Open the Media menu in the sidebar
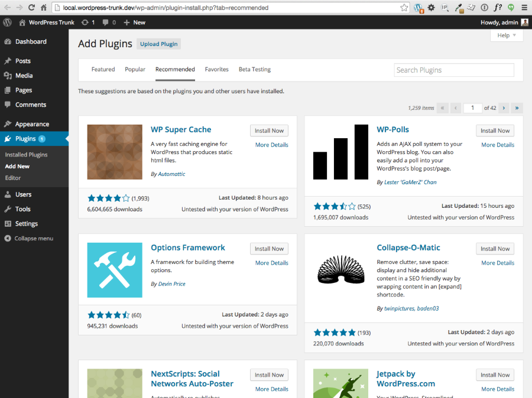 click(x=34, y=76)
